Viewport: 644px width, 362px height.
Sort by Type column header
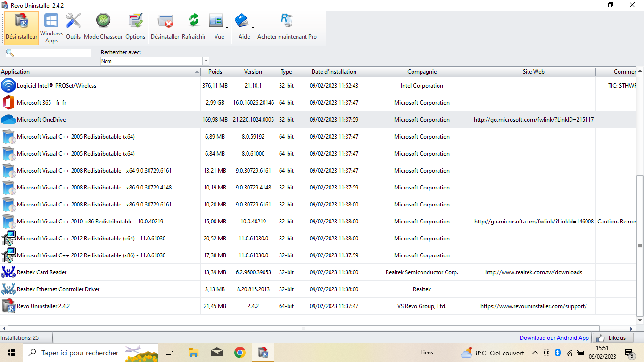(286, 72)
